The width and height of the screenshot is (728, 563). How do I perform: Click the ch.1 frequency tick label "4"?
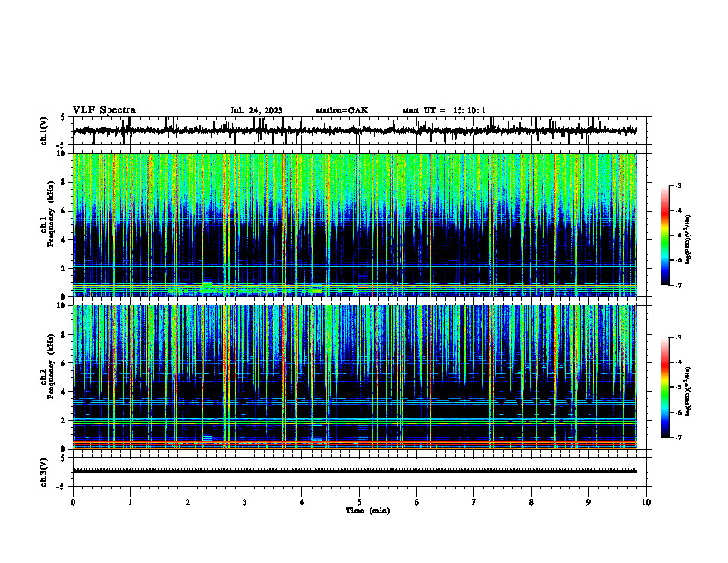pos(65,240)
